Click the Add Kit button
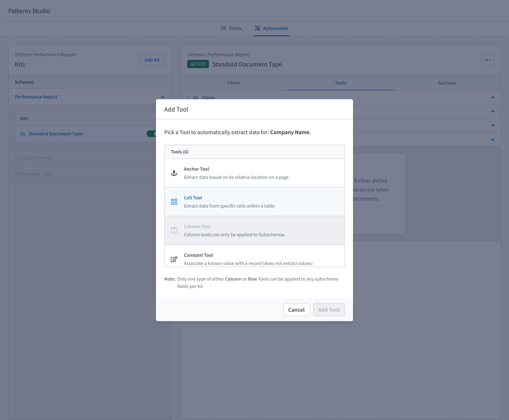Screen dimensions: 509x420 (152, 60)
